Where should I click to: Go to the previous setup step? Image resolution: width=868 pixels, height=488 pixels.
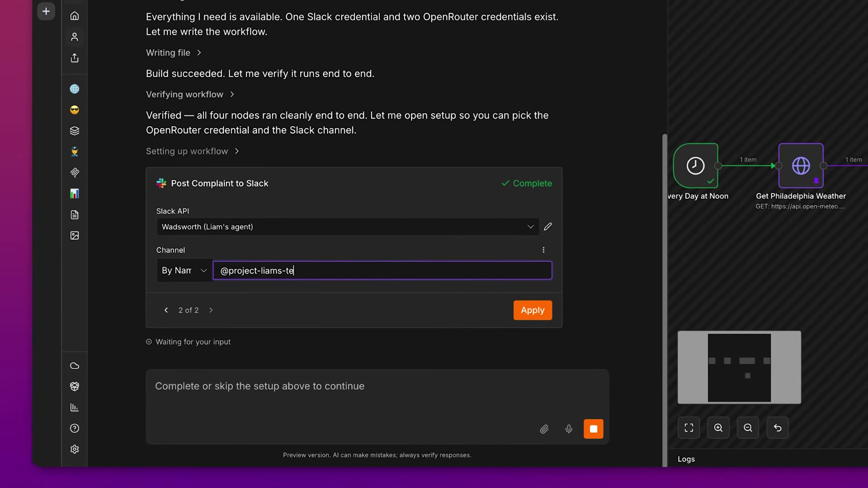166,310
